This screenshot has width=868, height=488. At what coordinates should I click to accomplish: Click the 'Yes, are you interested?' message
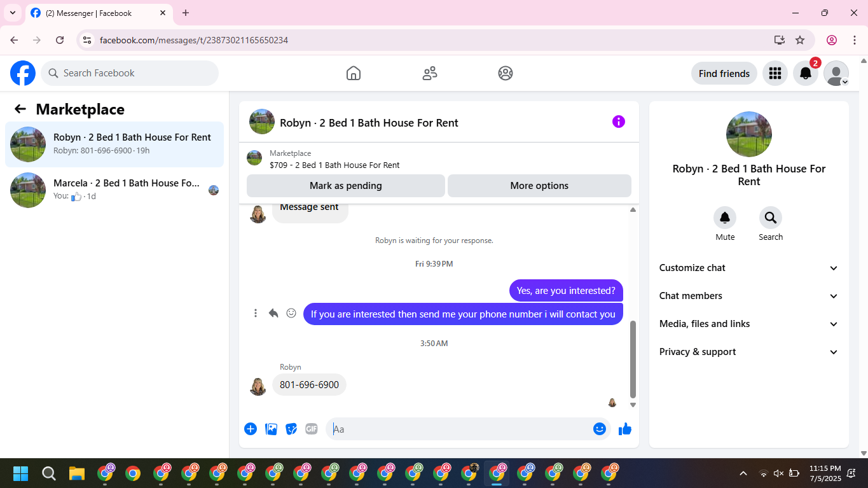(566, 291)
